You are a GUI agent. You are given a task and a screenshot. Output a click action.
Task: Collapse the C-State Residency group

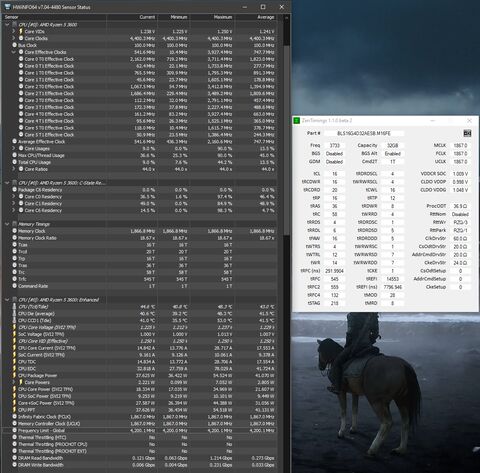(x=7, y=183)
